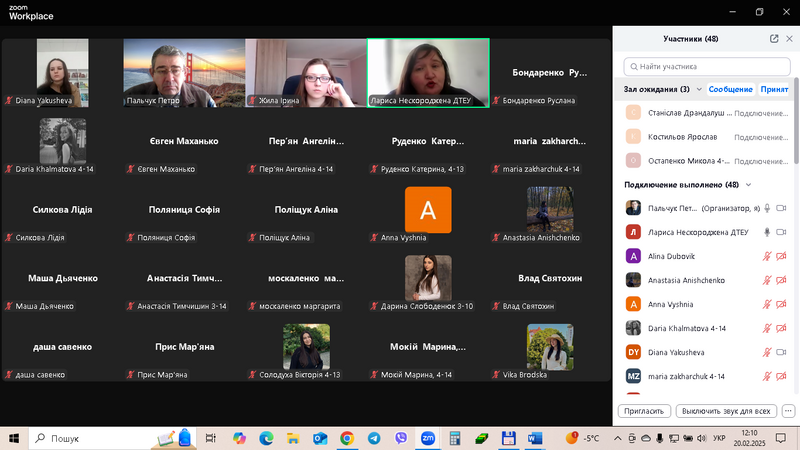Select the Силкова Лідія tile name
Image resolution: width=800 pixels, height=450 pixels.
point(62,210)
